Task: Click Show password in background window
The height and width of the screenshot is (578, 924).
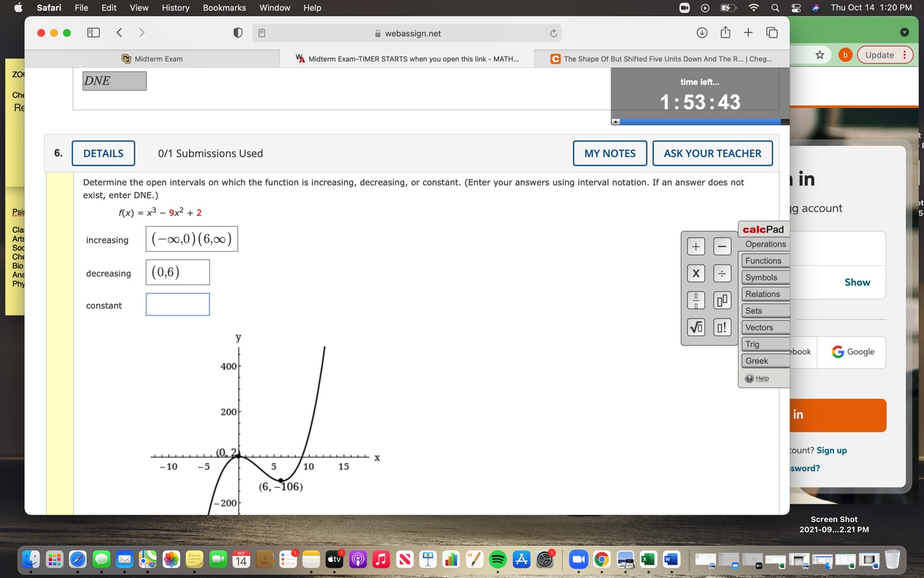Action: pyautogui.click(x=857, y=283)
